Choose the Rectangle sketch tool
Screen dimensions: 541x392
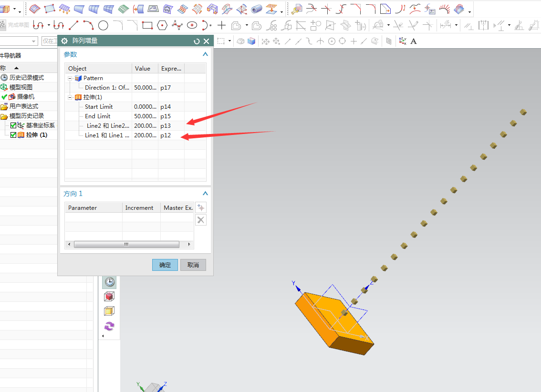147,25
